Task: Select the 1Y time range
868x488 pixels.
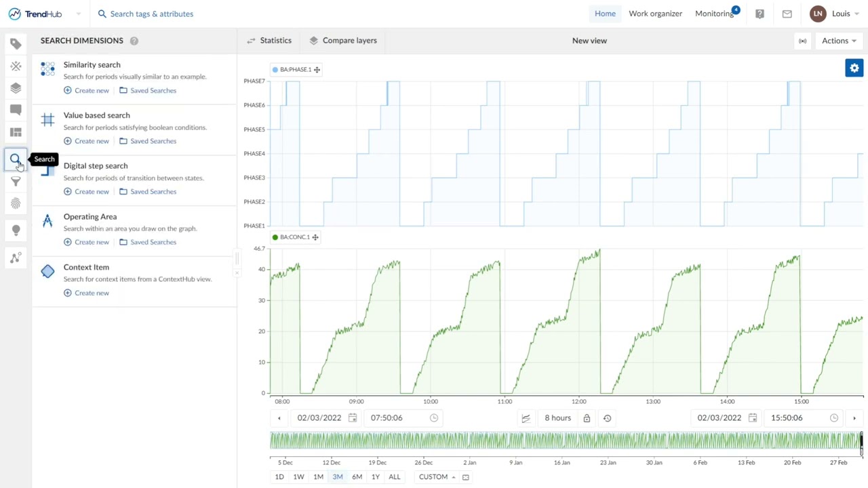Action: (375, 477)
